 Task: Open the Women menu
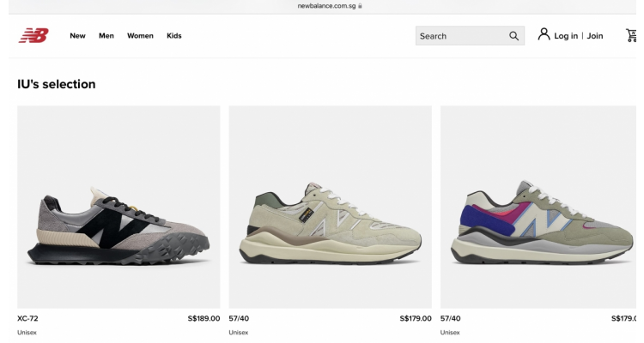click(140, 36)
